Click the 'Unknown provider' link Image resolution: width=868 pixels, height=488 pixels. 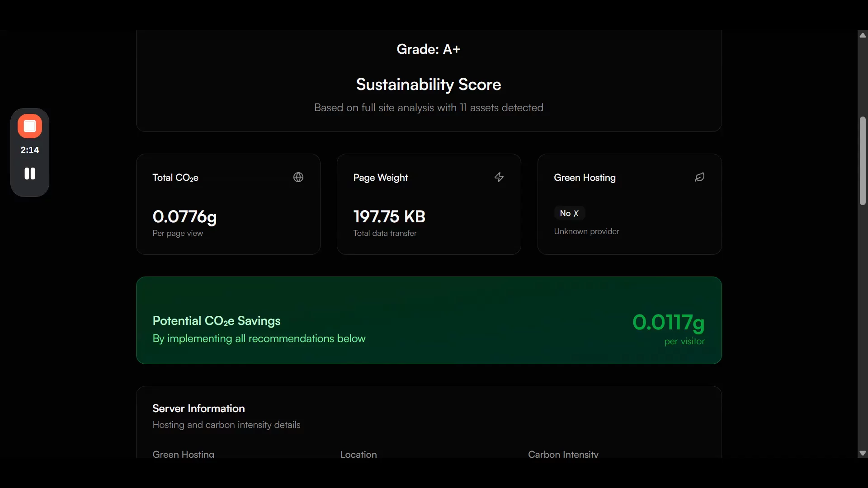(586, 231)
